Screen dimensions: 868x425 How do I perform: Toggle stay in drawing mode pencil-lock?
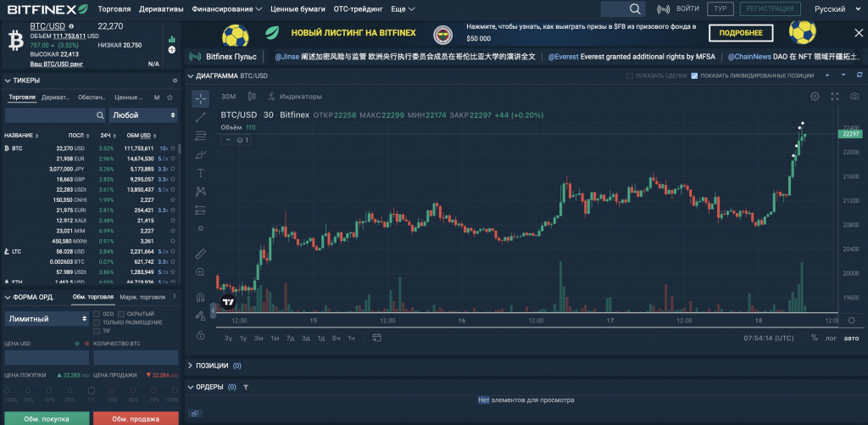(200, 316)
